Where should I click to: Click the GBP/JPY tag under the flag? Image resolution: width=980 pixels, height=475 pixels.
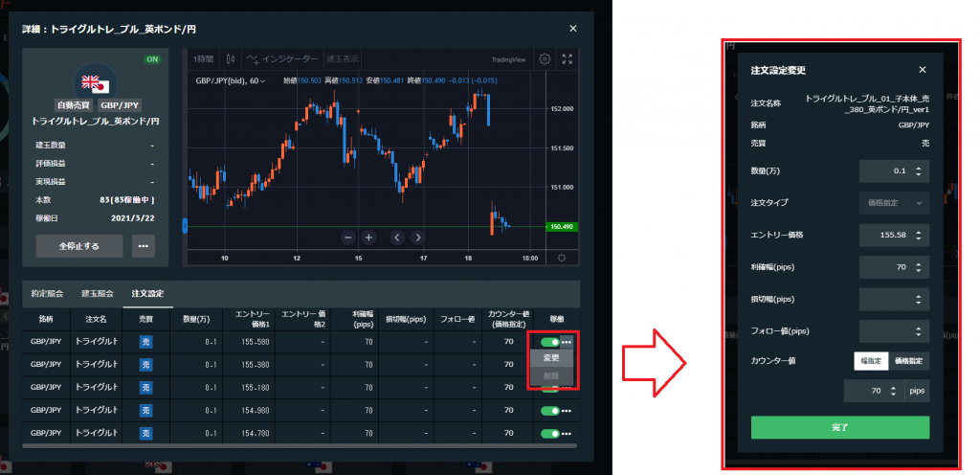coord(119,105)
